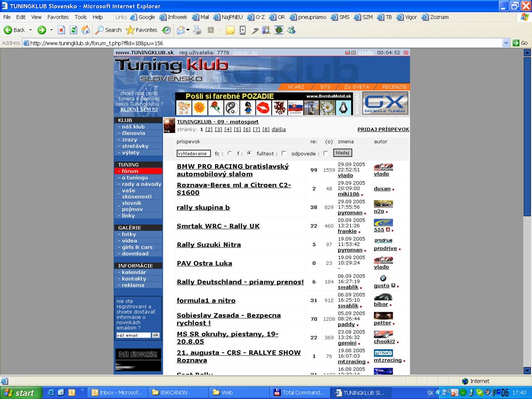This screenshot has width=532, height=399.
Task: Click the red lips background icon in the banner
Action: [x=263, y=108]
